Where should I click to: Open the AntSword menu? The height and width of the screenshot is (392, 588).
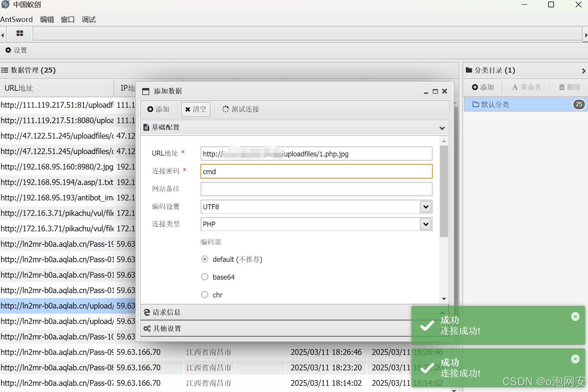[x=17, y=19]
